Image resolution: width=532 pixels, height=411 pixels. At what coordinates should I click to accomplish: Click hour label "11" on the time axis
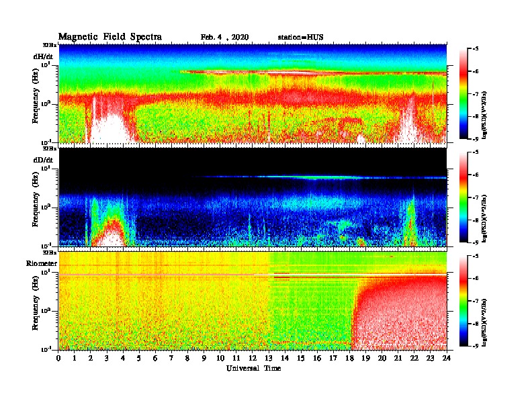click(236, 359)
